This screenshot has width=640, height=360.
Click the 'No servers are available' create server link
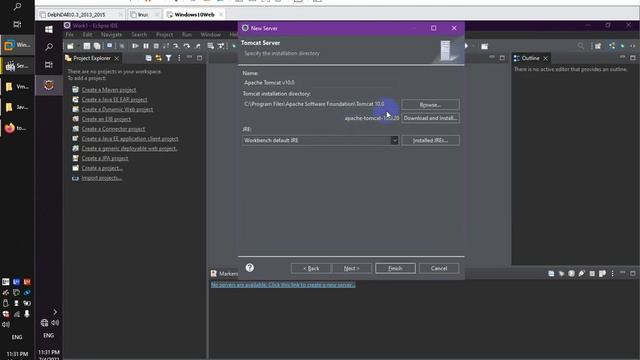pos(283,284)
